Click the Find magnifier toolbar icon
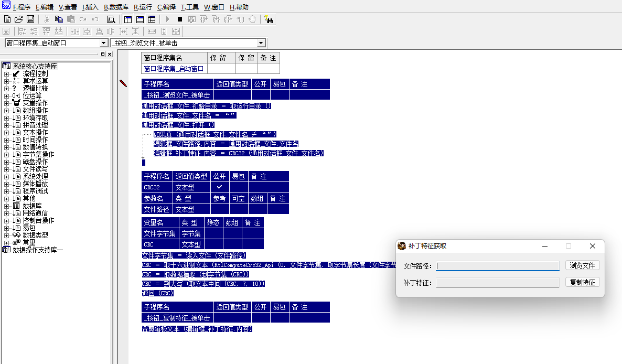Image resolution: width=622 pixels, height=364 pixels. [x=111, y=19]
